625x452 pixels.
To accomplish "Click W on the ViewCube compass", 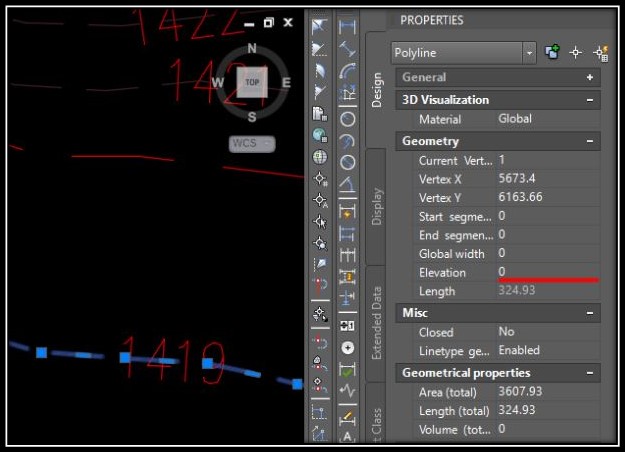I will (218, 83).
